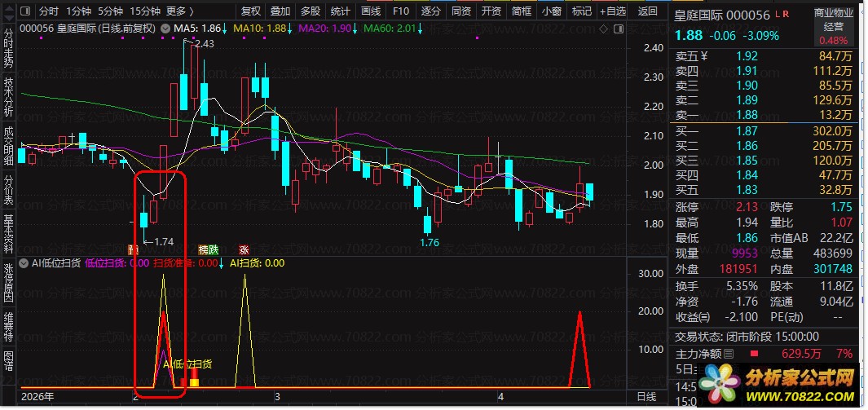Click the small icon next to 主力净额
The image size is (868, 410).
(x=729, y=354)
